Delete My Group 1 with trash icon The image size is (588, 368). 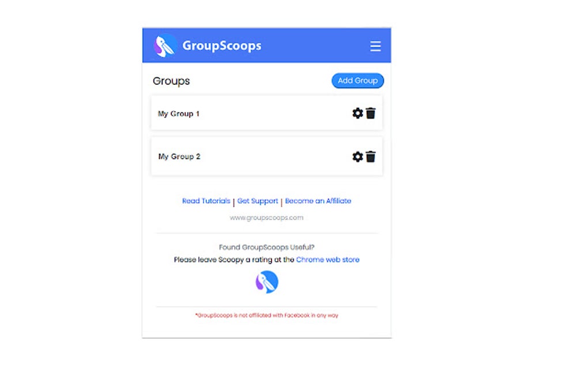[371, 113]
